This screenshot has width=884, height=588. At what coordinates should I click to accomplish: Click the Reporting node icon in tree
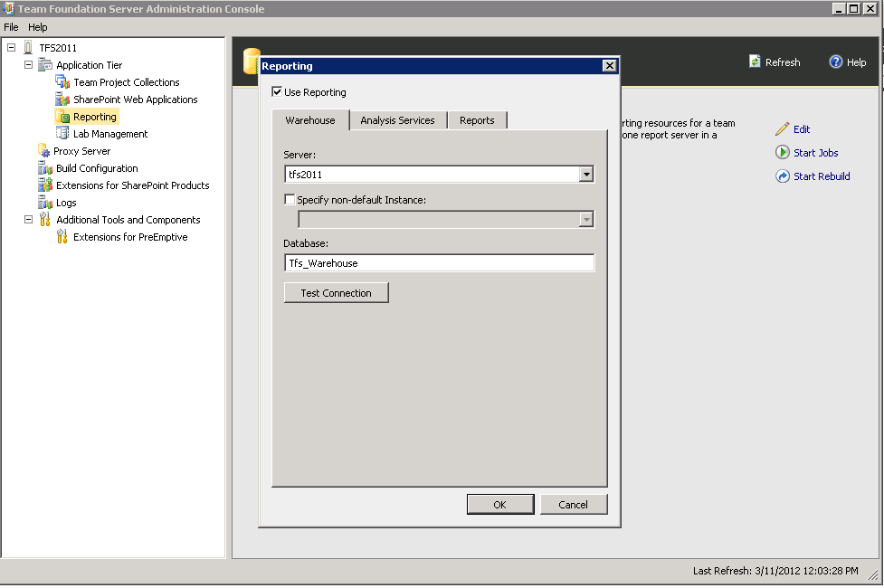point(62,117)
